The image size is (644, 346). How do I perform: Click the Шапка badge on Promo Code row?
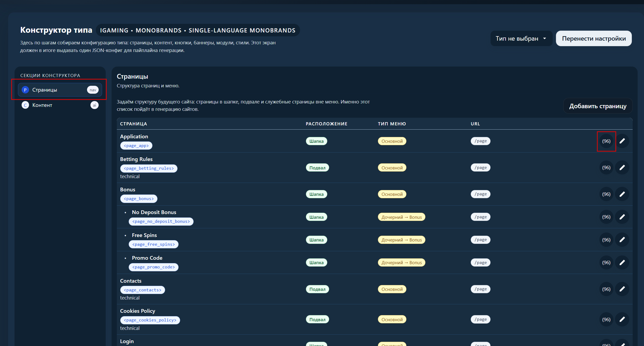[x=316, y=263]
